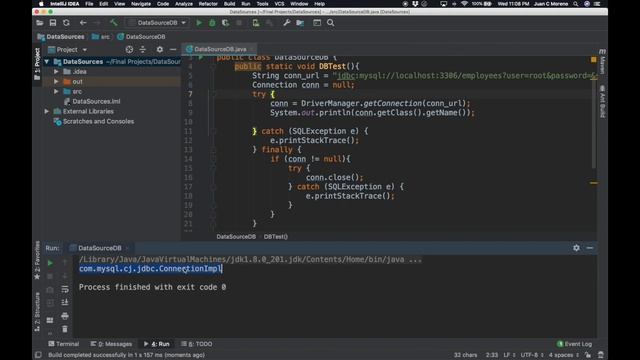Image resolution: width=640 pixels, height=360 pixels.
Task: Change UTF-8 file encoding in status bar
Action: 532,355
